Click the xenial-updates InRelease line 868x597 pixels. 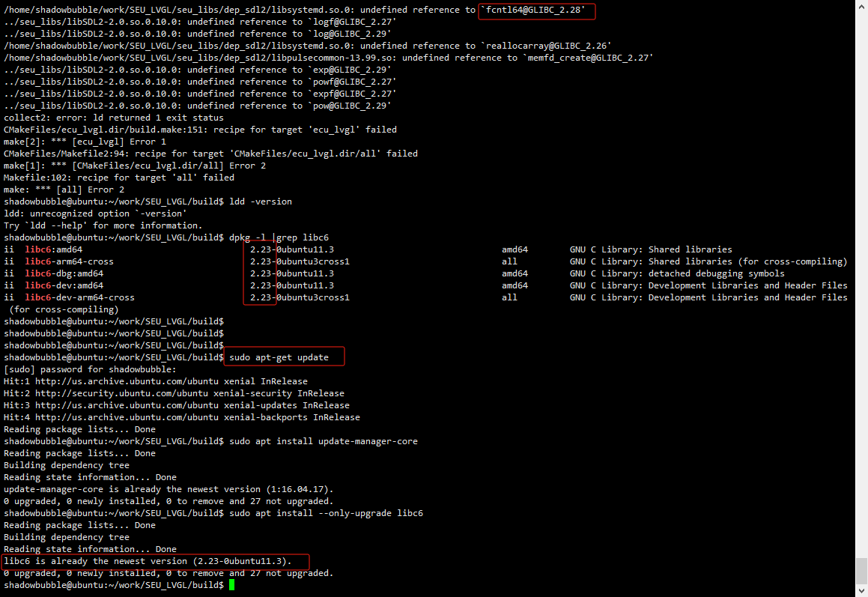click(177, 405)
